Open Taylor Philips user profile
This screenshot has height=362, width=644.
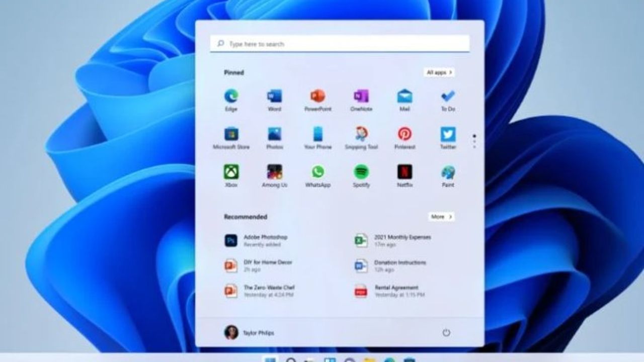pyautogui.click(x=249, y=332)
